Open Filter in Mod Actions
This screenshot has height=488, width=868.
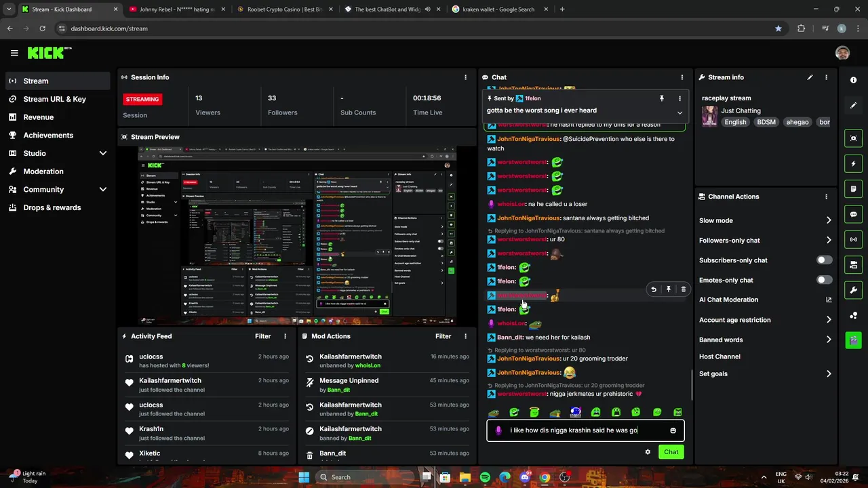click(x=443, y=336)
